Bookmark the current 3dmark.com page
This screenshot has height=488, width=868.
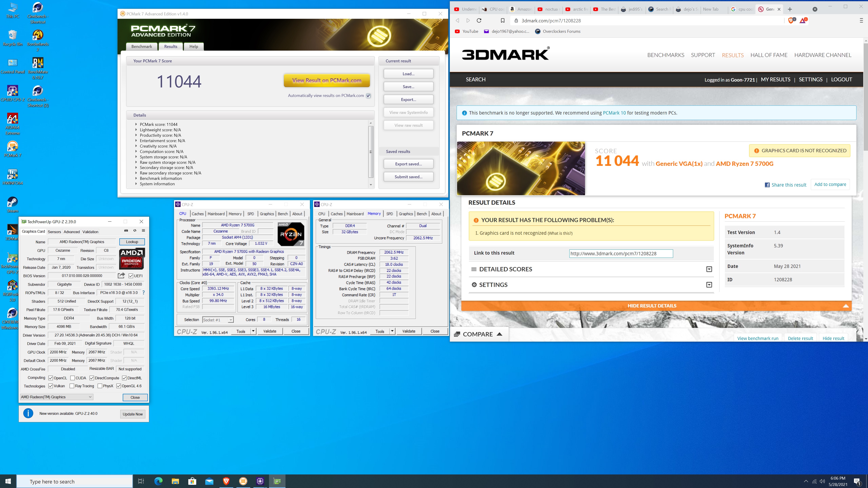tap(502, 21)
